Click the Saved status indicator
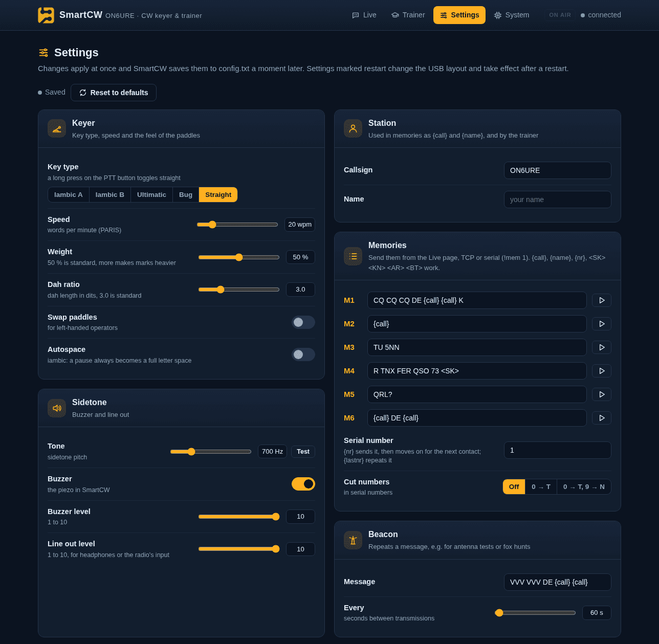 click(x=52, y=93)
